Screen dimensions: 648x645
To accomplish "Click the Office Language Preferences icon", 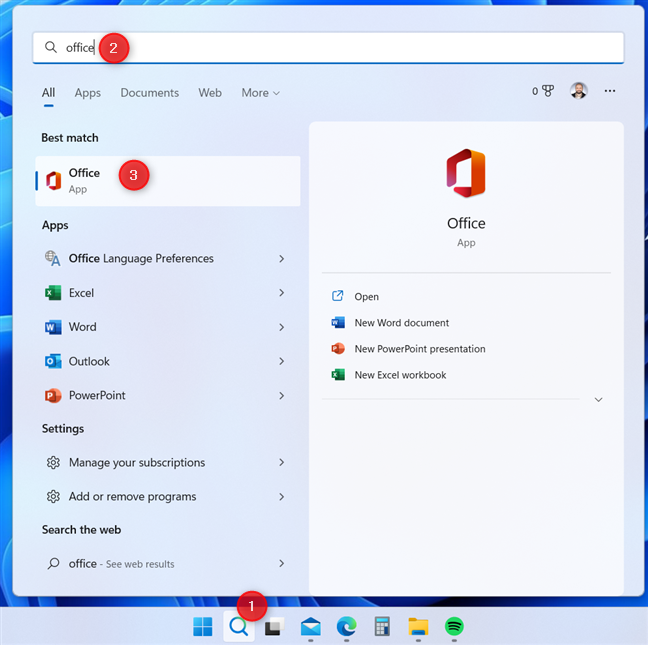I will pyautogui.click(x=52, y=258).
